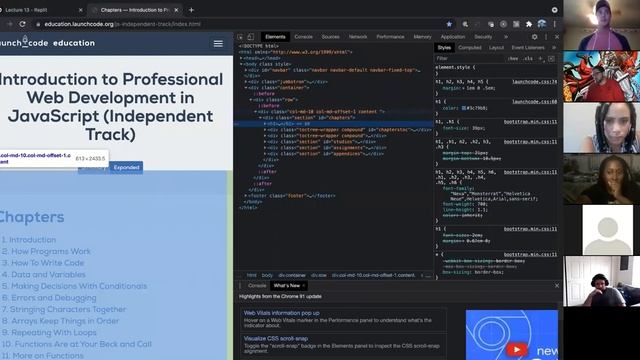The height and width of the screenshot is (360, 640).
Task: Toggle computed styles sidebar icon
Action: 551,58
